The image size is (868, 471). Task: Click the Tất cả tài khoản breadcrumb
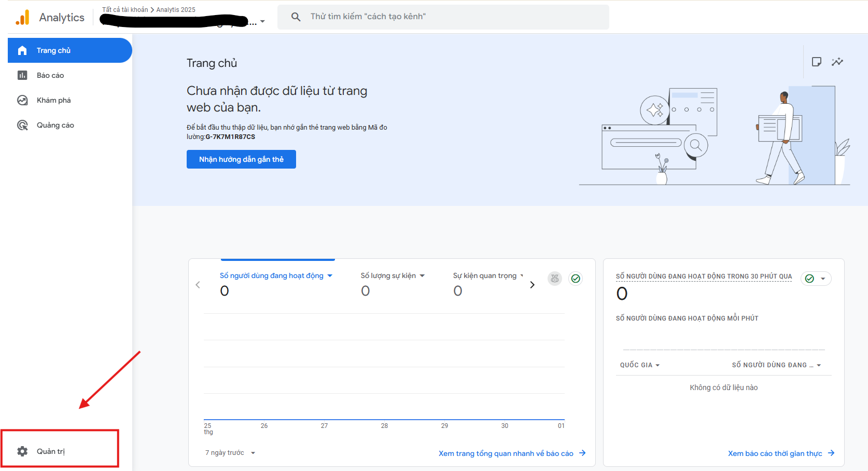[124, 9]
